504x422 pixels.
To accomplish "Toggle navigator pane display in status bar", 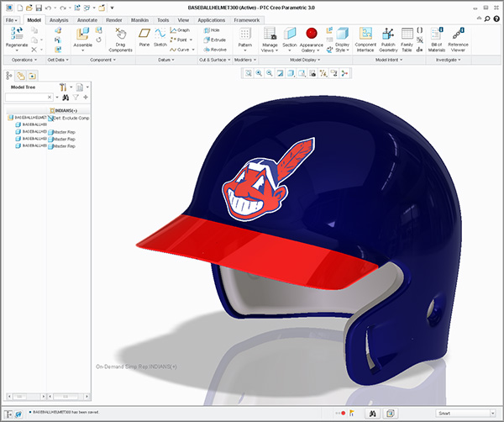I will click(8, 414).
